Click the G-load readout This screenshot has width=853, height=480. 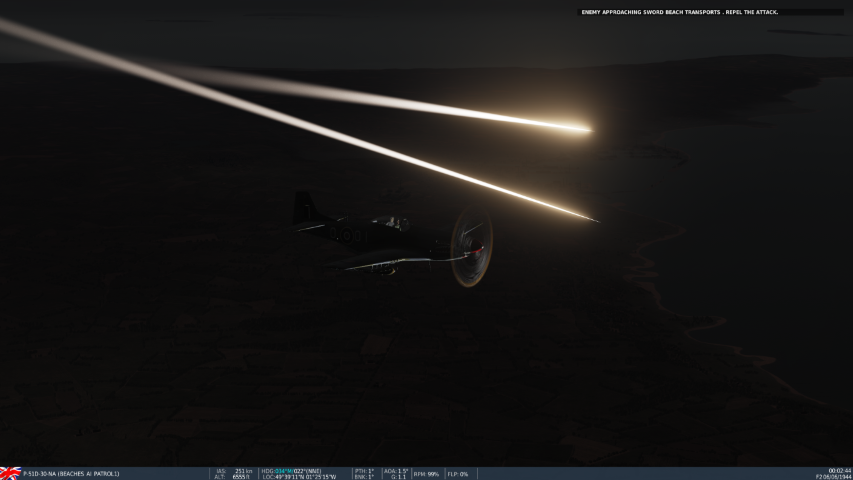tap(398, 477)
